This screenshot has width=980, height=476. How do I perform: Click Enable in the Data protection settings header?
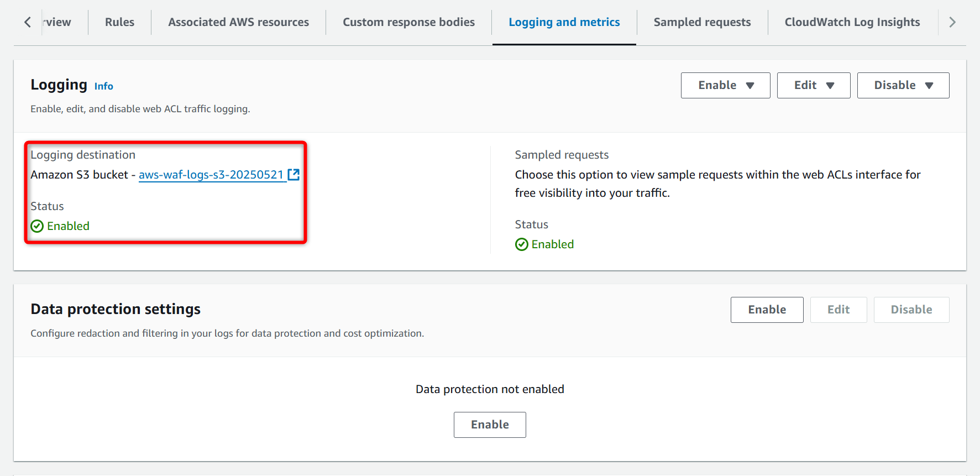767,310
